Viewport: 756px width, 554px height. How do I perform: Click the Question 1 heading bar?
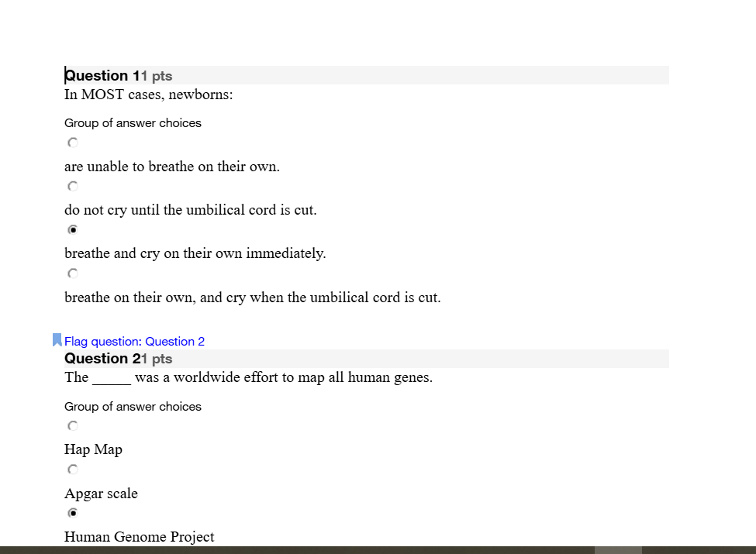pyautogui.click(x=367, y=76)
